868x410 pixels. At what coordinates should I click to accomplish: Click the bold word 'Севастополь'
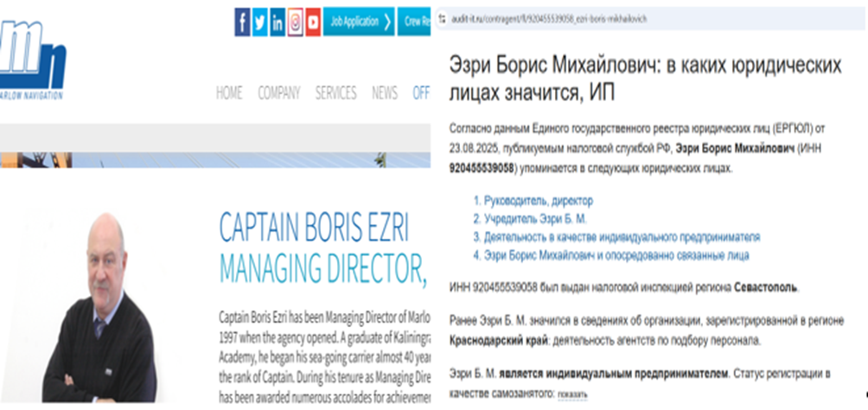pos(766,287)
